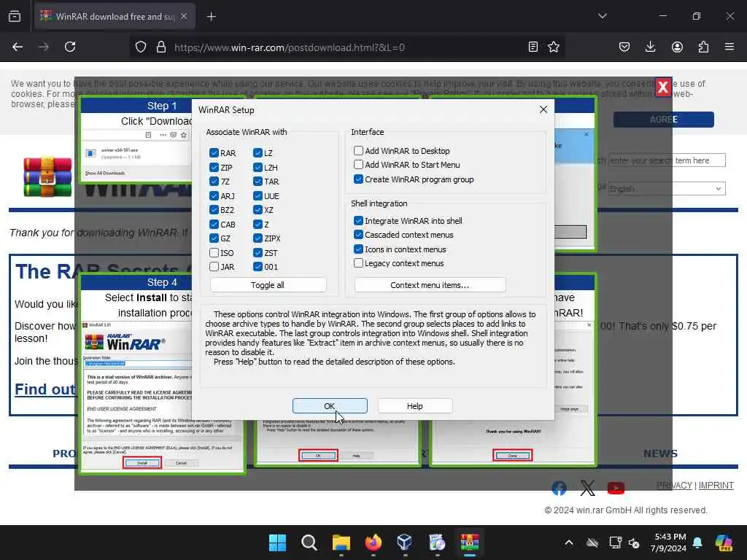Image resolution: width=747 pixels, height=560 pixels.
Task: Click Toggle all button
Action: [x=268, y=285]
